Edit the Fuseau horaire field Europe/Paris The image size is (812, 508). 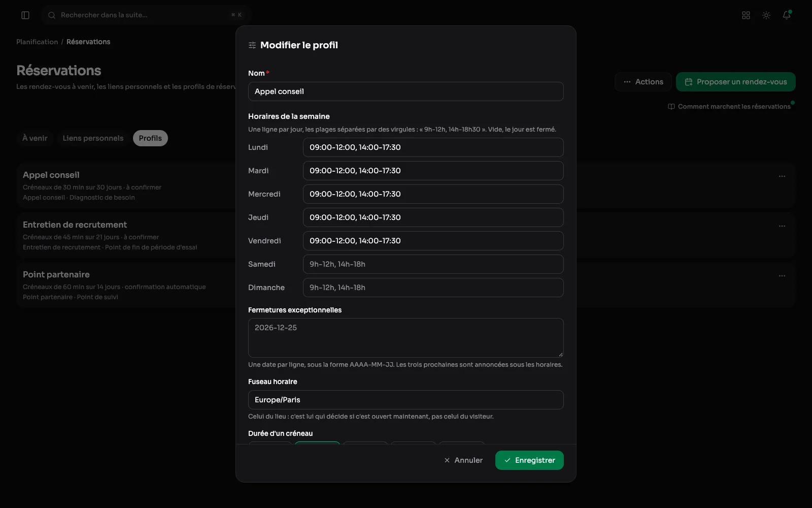[x=406, y=400]
